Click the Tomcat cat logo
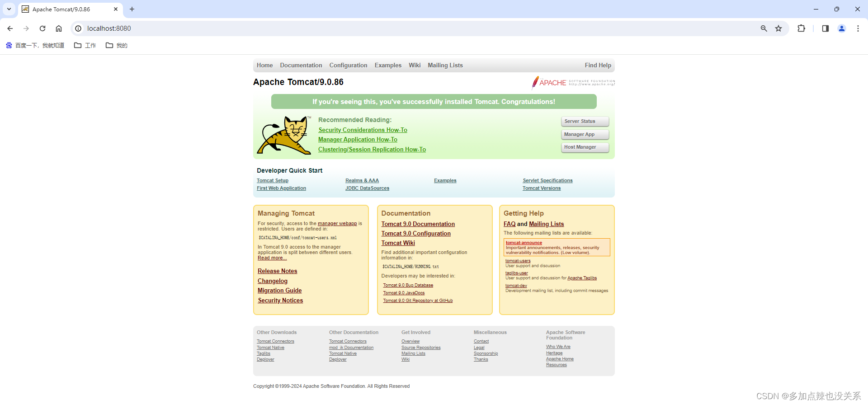 (x=284, y=135)
